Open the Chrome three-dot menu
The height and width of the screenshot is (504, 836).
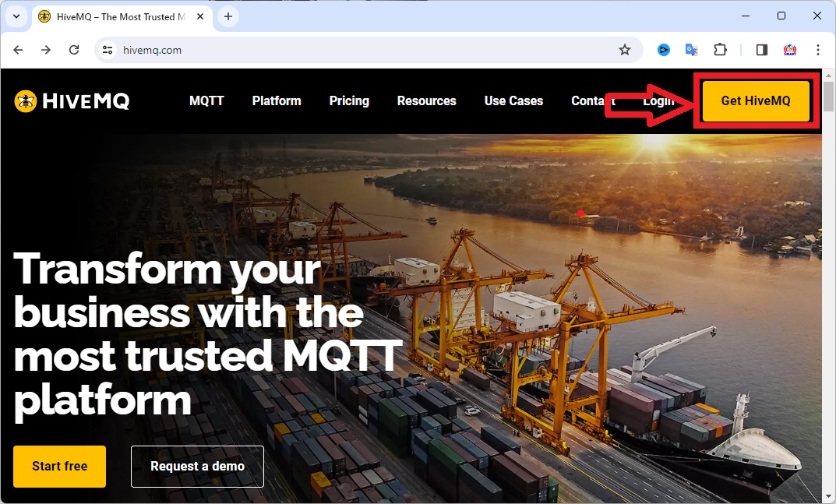pos(817,50)
